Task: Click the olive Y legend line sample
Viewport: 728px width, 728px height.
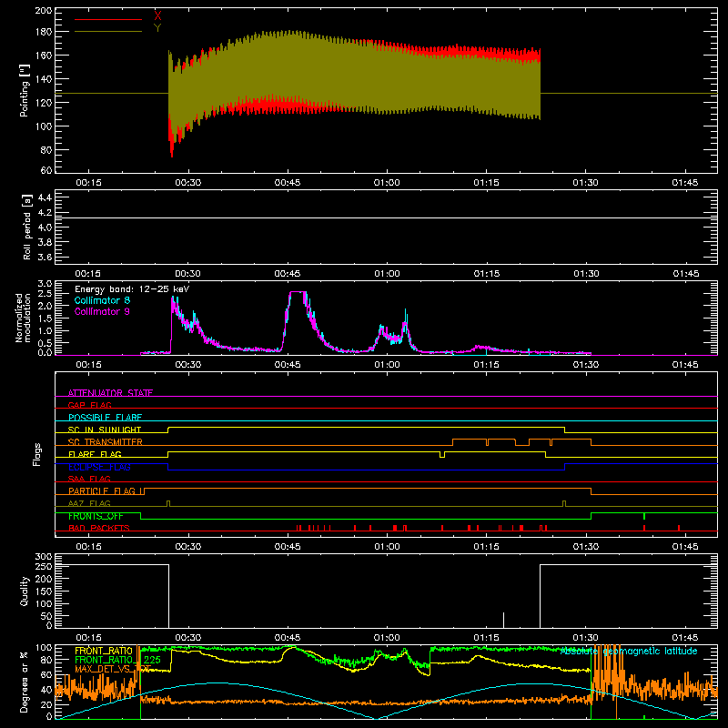Action: point(108,32)
